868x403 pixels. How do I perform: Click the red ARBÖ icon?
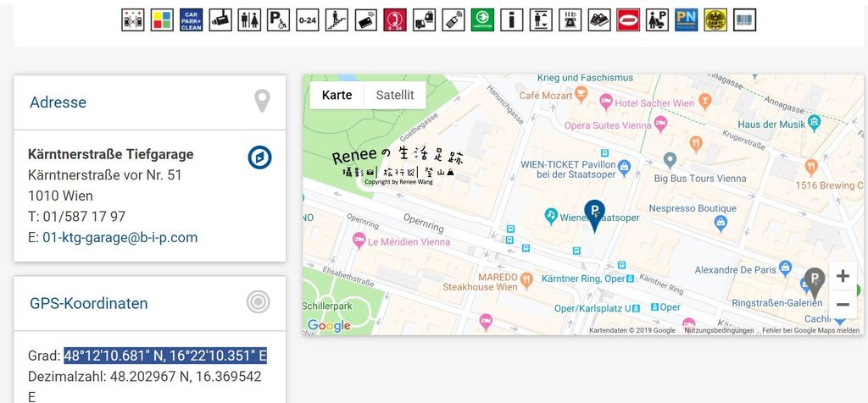coord(628,20)
